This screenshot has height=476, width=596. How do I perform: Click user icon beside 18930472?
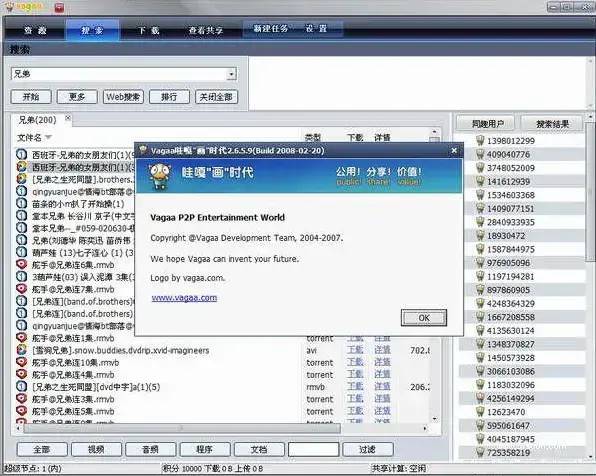click(480, 236)
